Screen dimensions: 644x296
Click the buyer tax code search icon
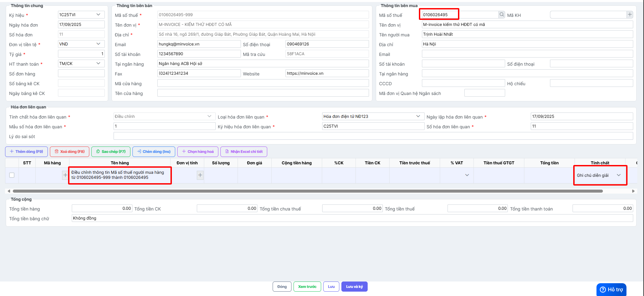tap(502, 14)
